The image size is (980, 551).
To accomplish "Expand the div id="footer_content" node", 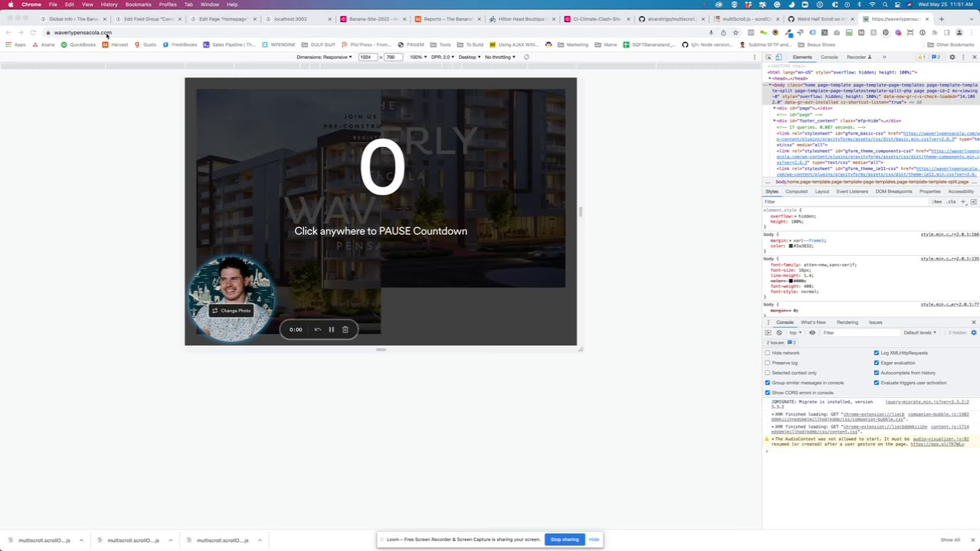I will 775,121.
